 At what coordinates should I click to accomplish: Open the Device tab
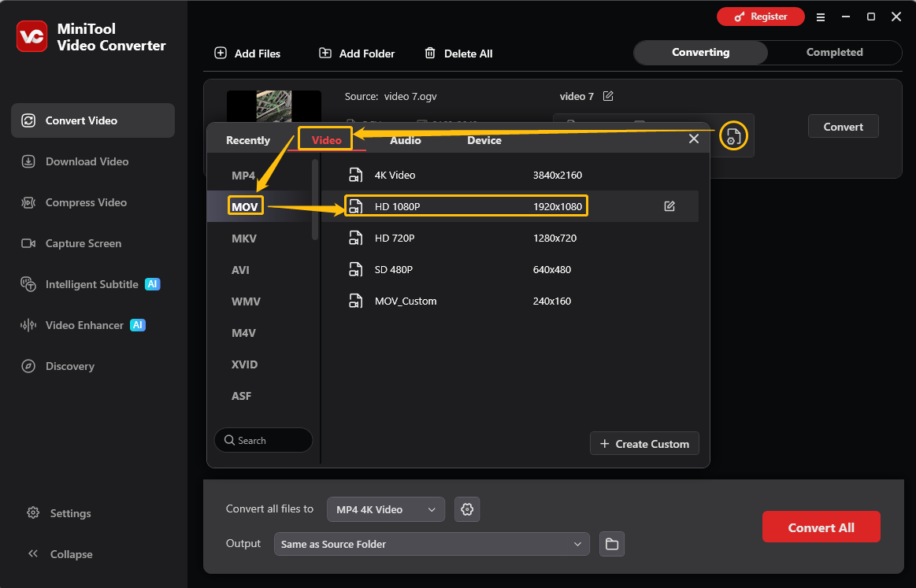tap(484, 140)
